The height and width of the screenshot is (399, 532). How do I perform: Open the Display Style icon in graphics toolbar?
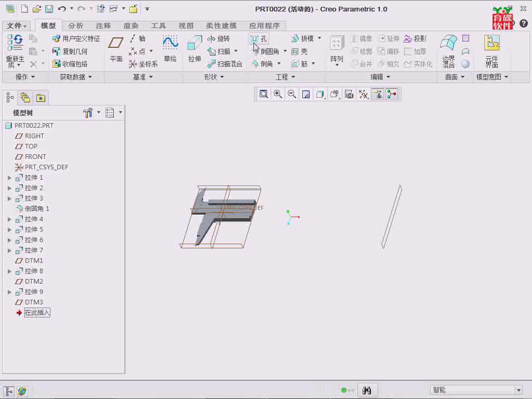click(320, 94)
